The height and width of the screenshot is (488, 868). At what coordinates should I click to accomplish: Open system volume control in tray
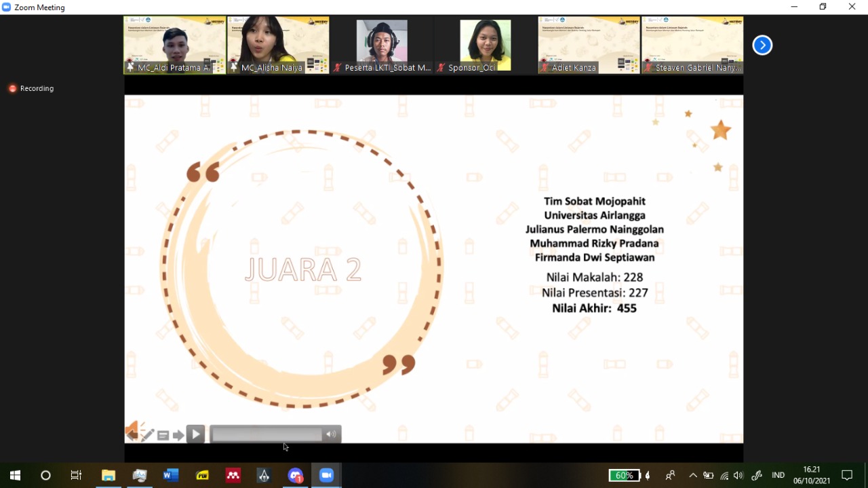click(738, 475)
